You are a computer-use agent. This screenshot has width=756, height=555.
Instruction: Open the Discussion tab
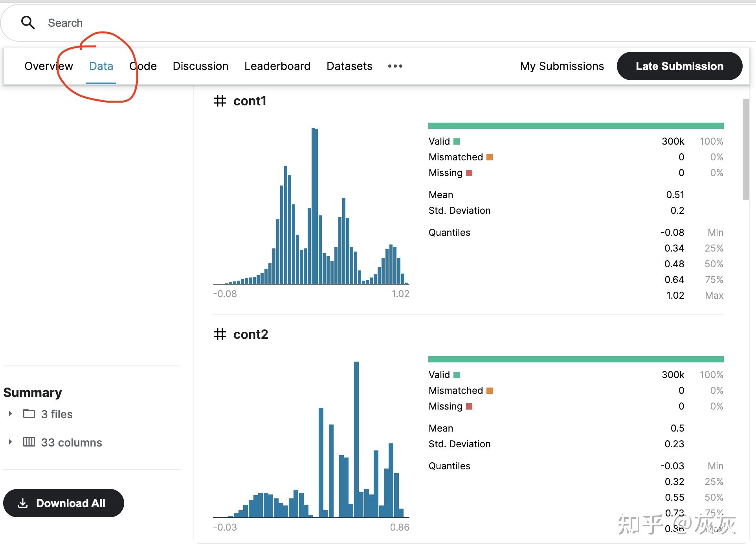point(200,66)
